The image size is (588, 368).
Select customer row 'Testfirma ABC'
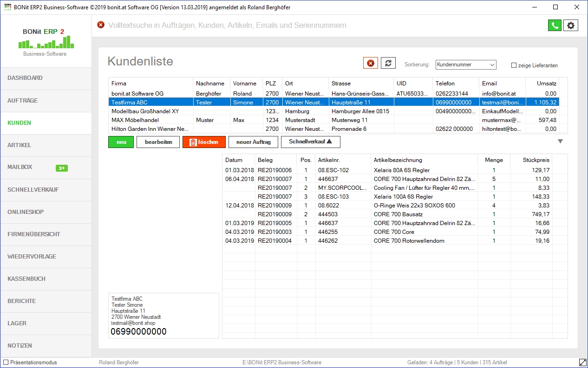(x=333, y=102)
